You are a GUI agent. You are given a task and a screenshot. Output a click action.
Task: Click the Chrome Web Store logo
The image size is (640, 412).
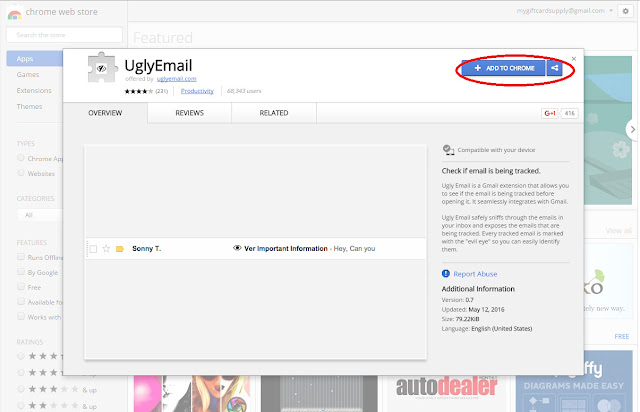click(15, 15)
